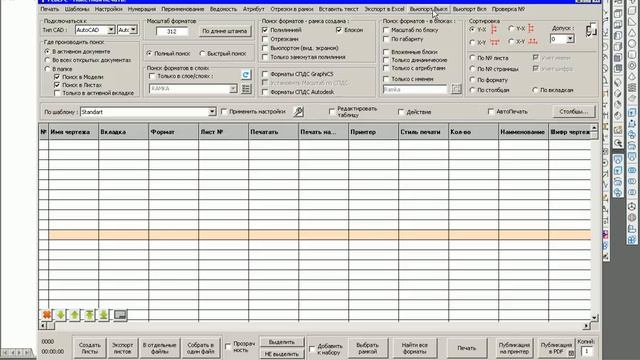Click the green move to top arrow
Screen dimensions: 640x360
coord(89,315)
